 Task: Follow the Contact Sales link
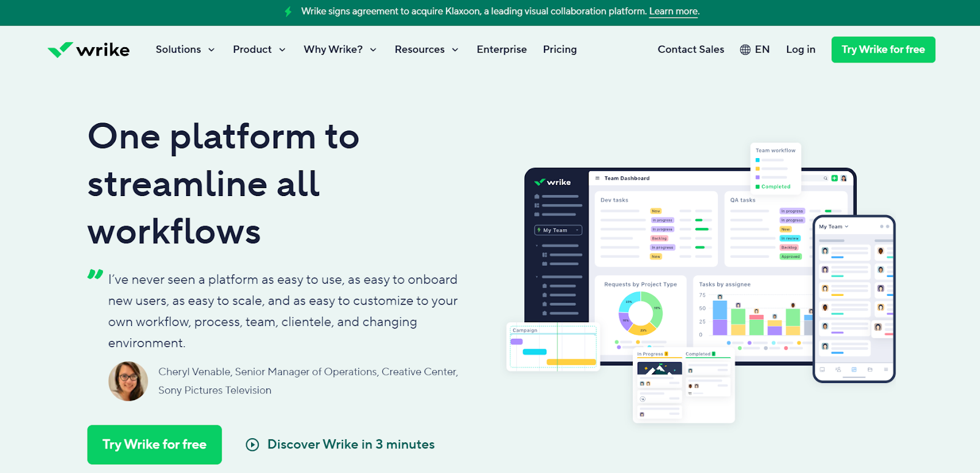pyautogui.click(x=691, y=50)
